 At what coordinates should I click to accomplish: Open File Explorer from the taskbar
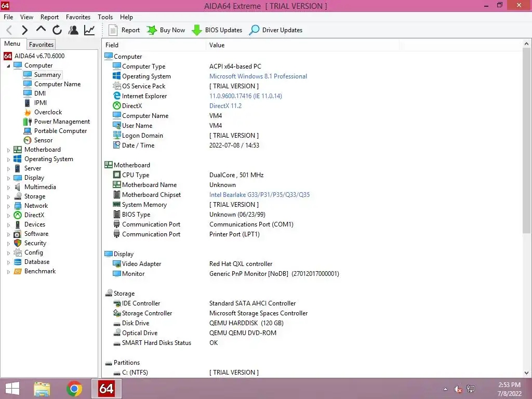pyautogui.click(x=42, y=389)
